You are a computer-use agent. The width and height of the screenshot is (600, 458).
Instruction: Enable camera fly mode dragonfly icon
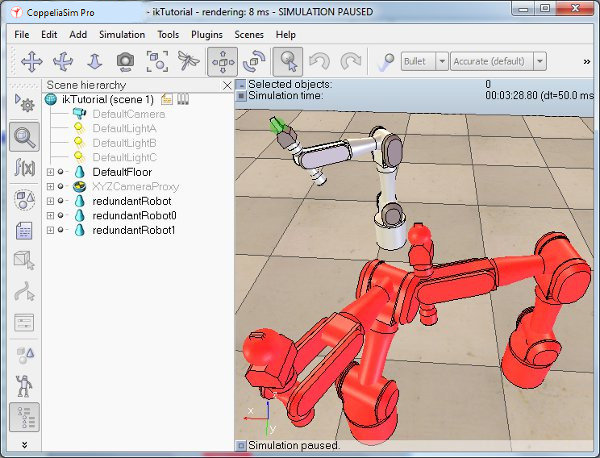click(188, 62)
